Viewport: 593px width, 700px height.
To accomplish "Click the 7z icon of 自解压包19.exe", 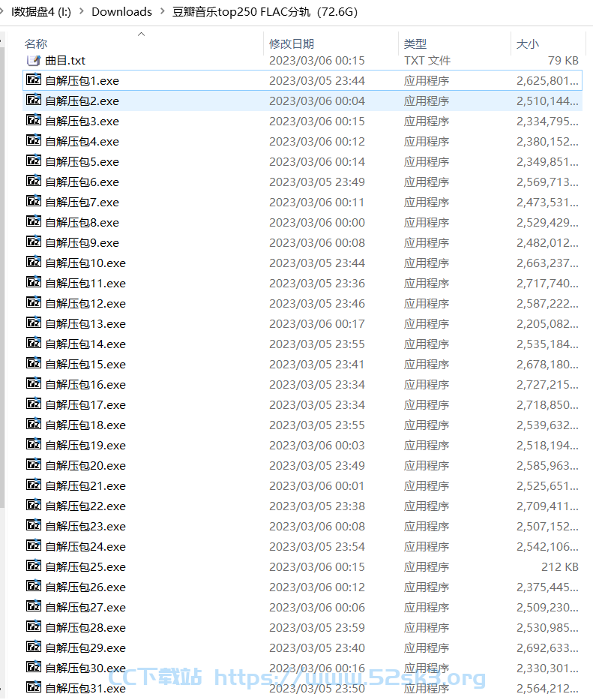I will pyautogui.click(x=34, y=444).
